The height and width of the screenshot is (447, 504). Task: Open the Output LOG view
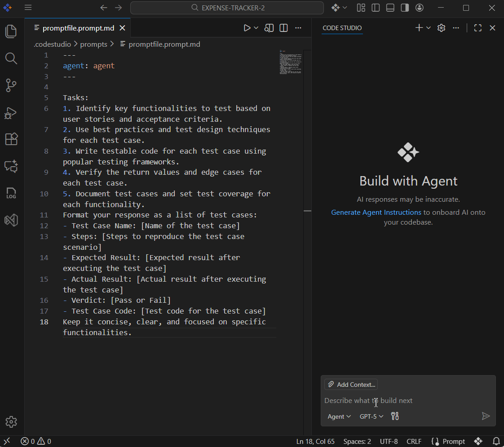[11, 193]
